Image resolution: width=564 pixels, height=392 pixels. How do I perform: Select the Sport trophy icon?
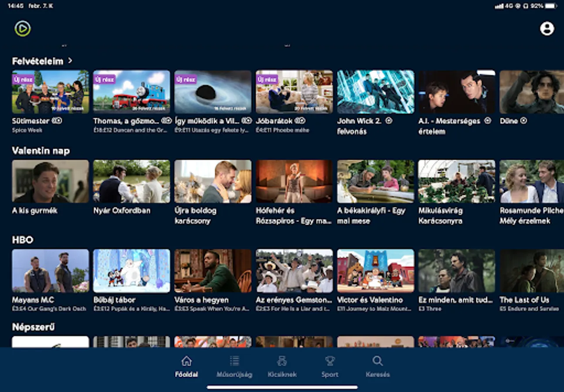[330, 361]
